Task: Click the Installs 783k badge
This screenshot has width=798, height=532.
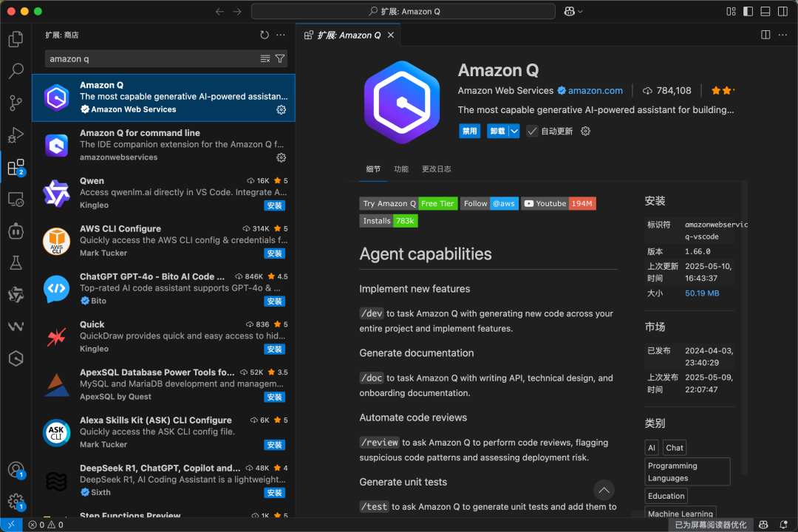Action: (x=389, y=220)
